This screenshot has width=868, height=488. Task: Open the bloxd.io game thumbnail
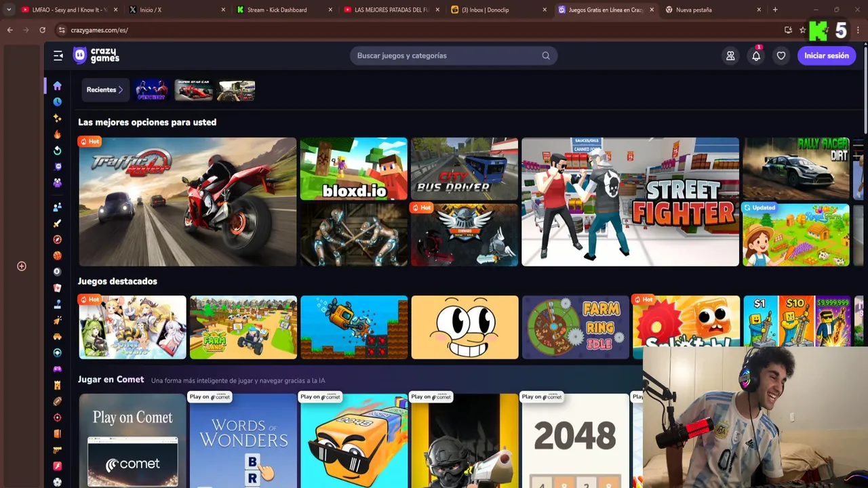click(x=354, y=169)
